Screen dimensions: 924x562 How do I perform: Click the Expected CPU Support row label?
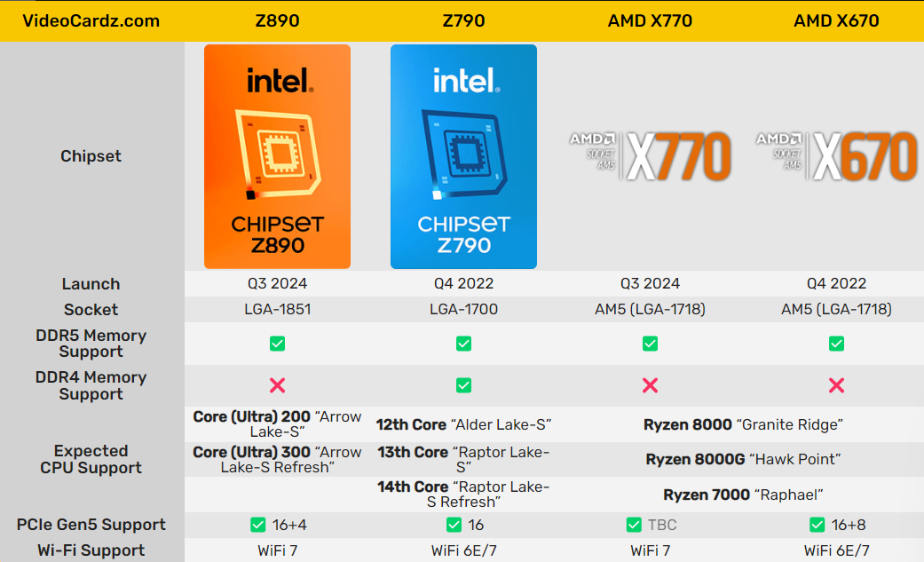[91, 459]
